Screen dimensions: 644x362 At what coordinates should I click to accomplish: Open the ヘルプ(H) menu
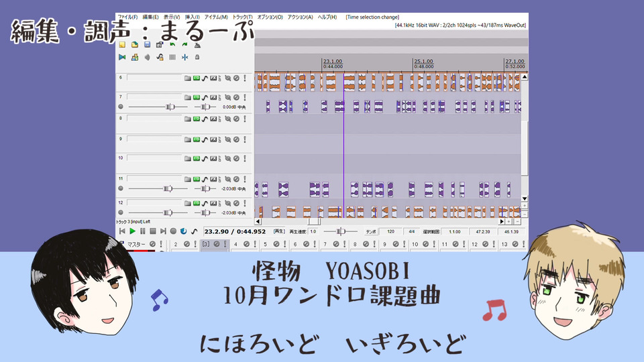(327, 17)
